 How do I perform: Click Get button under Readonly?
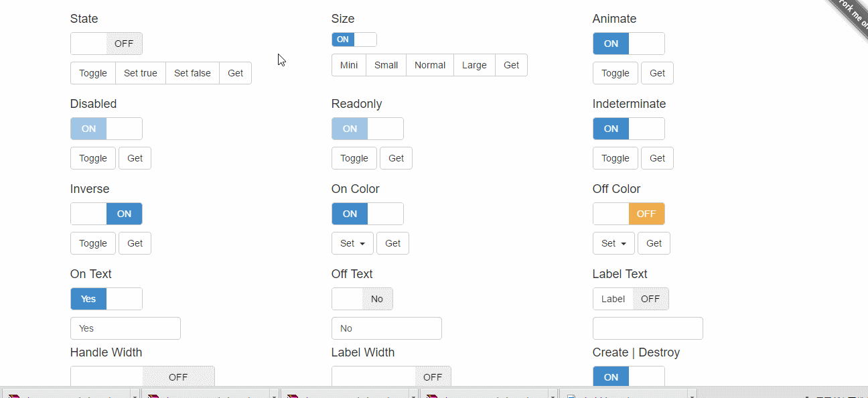coord(396,158)
